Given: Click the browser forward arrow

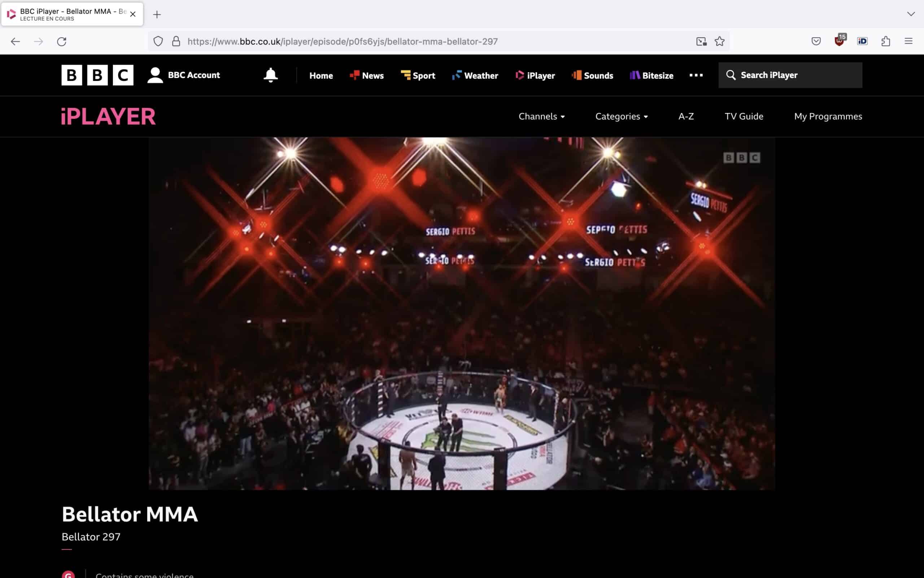Looking at the screenshot, I should coord(39,41).
